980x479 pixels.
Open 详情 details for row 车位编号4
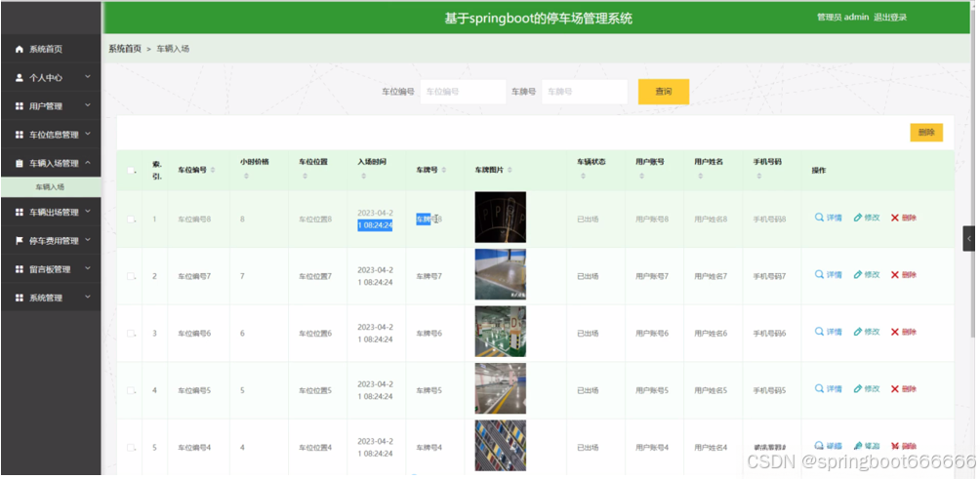click(x=828, y=446)
